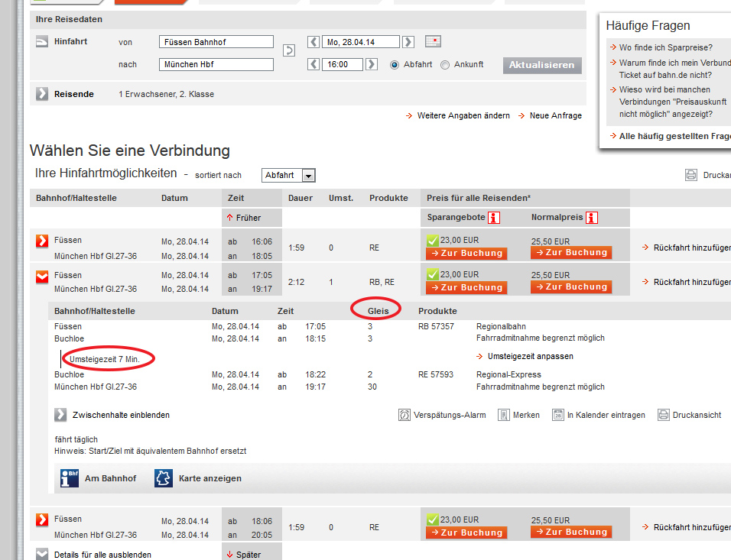Edit the 'von' station field Füssen Bahnhof

[216, 42]
